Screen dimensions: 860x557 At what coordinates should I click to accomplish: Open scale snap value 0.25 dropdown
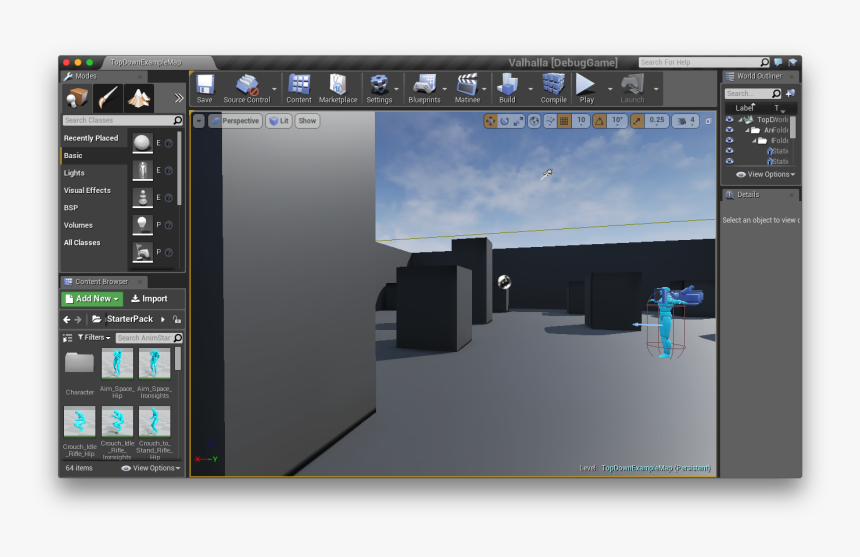click(657, 121)
